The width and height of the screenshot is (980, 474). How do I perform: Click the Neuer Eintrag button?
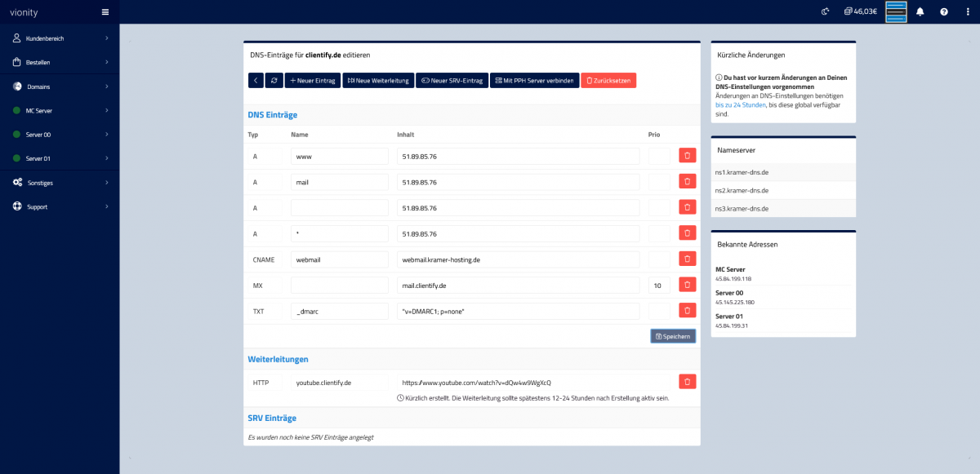pyautogui.click(x=313, y=81)
